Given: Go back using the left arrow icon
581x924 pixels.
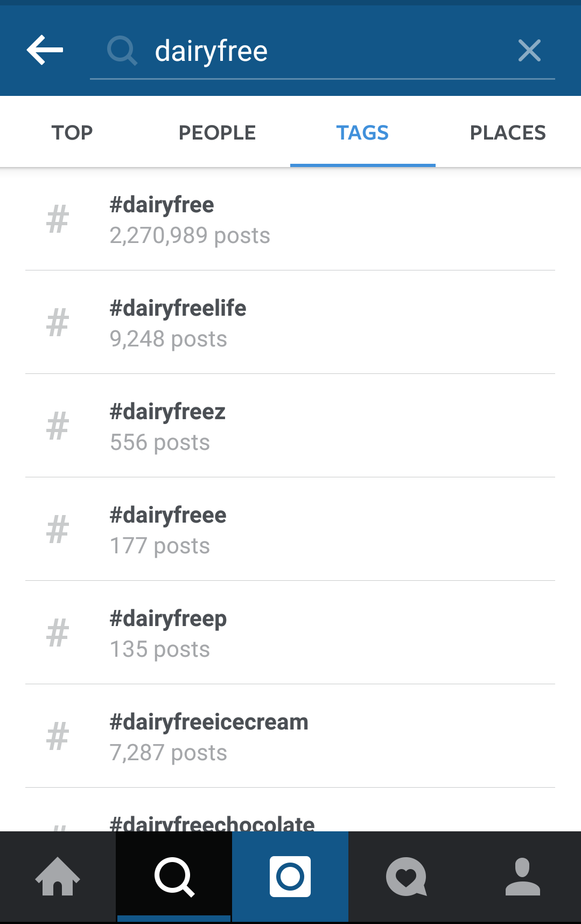Looking at the screenshot, I should (45, 50).
